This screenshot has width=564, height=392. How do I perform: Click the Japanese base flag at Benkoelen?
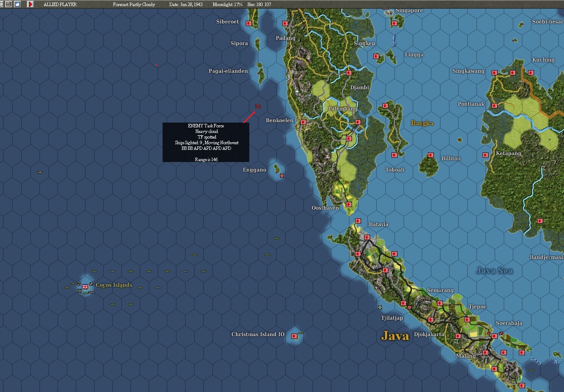[303, 122]
